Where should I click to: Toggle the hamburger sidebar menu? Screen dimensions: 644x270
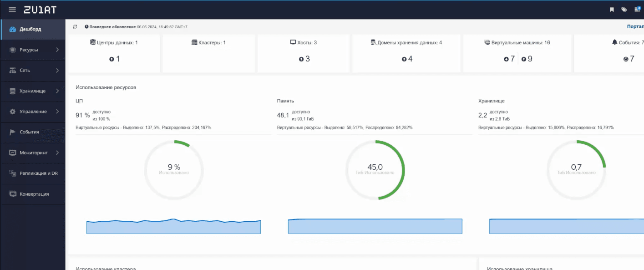coord(12,10)
